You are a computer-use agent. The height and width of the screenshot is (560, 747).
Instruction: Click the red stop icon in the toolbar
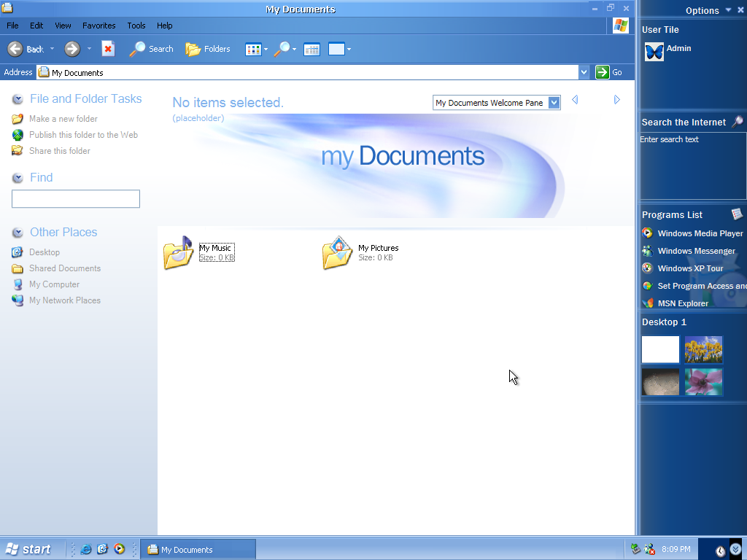108,48
